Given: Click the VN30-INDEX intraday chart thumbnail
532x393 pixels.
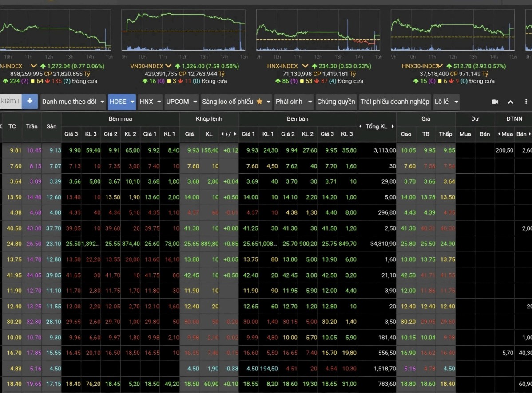Looking at the screenshot, I should point(183,30).
